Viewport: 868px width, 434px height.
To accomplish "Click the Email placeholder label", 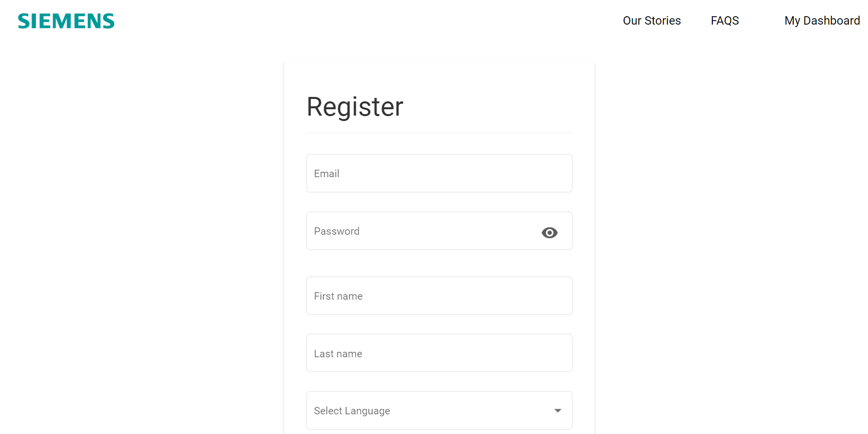I will click(327, 174).
